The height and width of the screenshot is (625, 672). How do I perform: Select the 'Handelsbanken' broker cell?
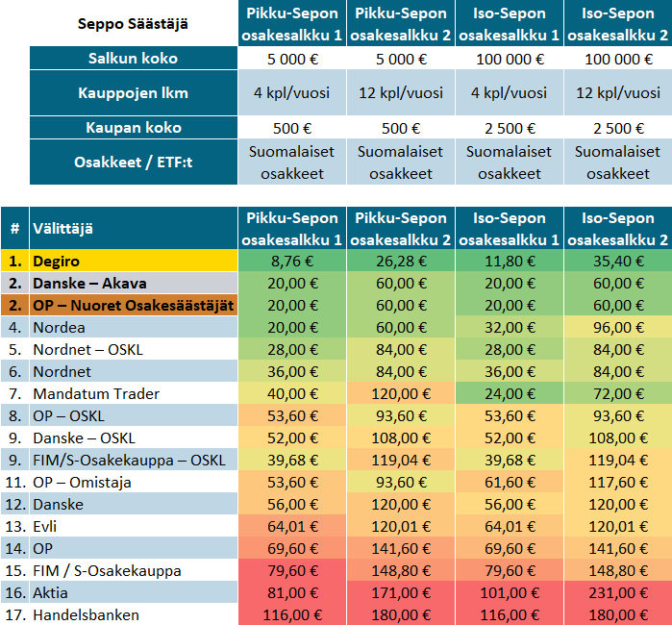tap(134, 614)
